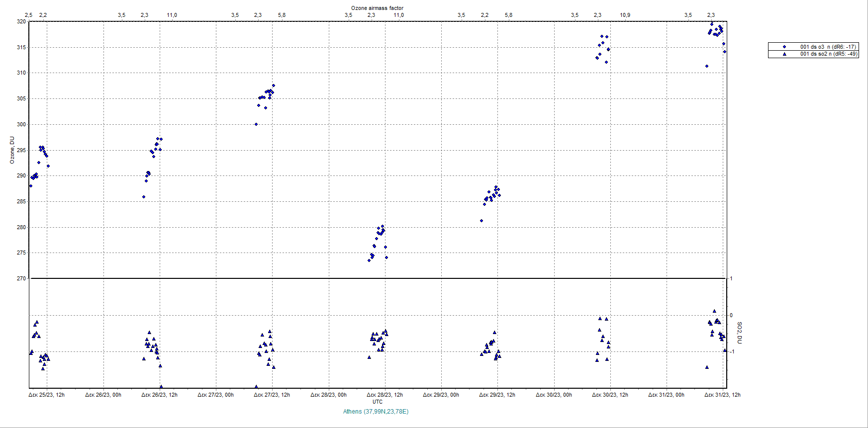
Task: Click the 320 tick on the ozone axis
Action: [x=21, y=21]
